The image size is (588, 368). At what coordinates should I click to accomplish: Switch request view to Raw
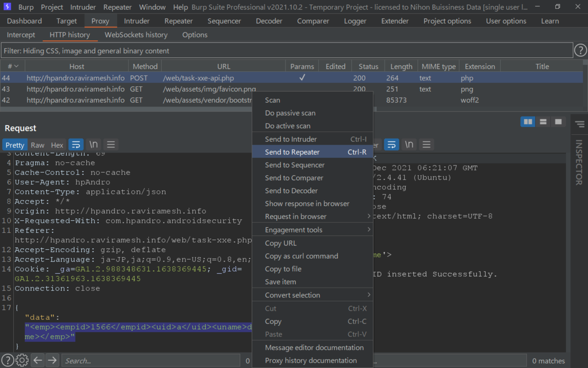[37, 145]
